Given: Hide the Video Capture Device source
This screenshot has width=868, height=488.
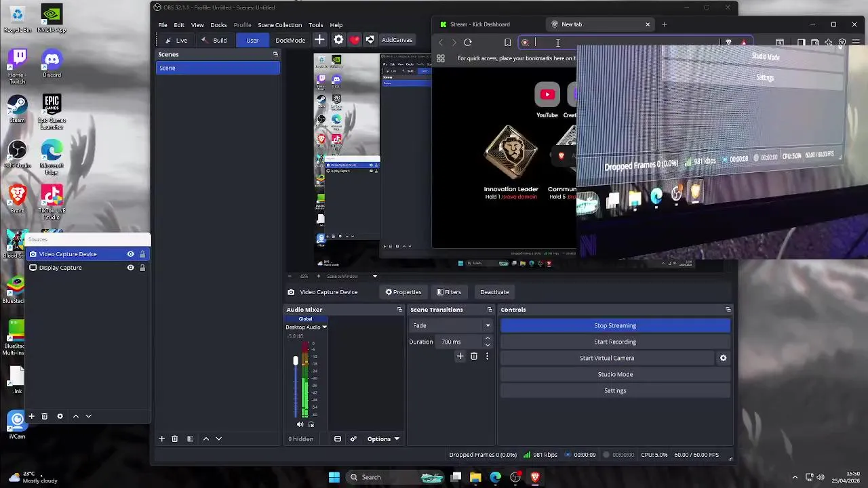Looking at the screenshot, I should [x=130, y=254].
